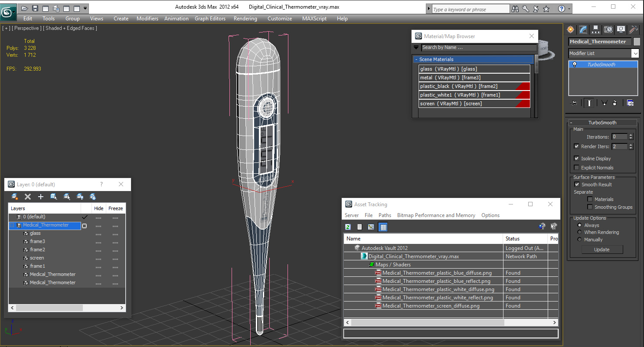This screenshot has width=644, height=347.
Task: Open the Motion command panel tab
Action: click(x=608, y=29)
